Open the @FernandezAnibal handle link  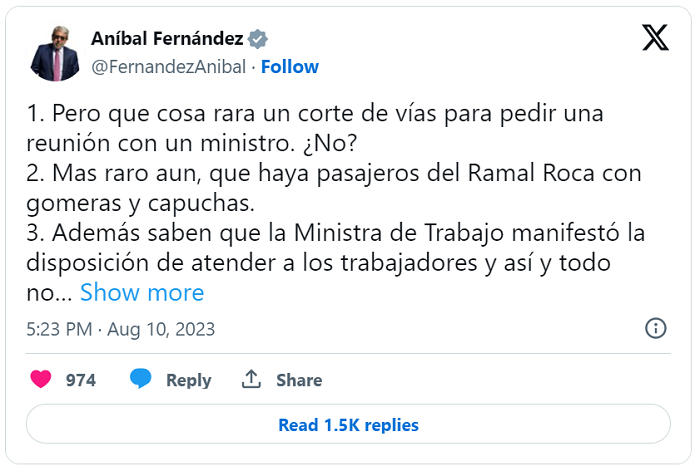tap(169, 67)
